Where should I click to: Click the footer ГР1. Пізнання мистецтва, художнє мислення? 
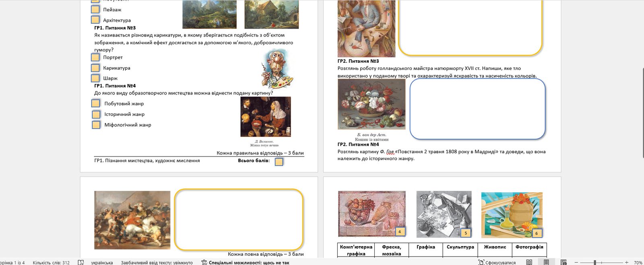coord(147,160)
